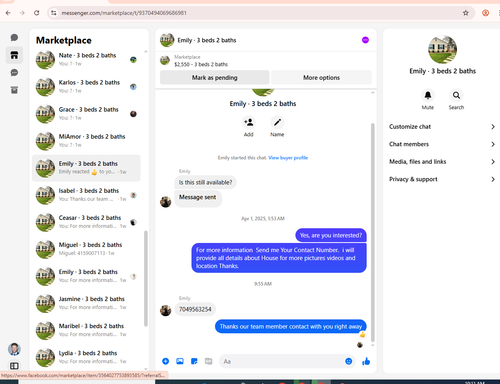Click the Marketplace heading
500x384 pixels.
(x=64, y=40)
